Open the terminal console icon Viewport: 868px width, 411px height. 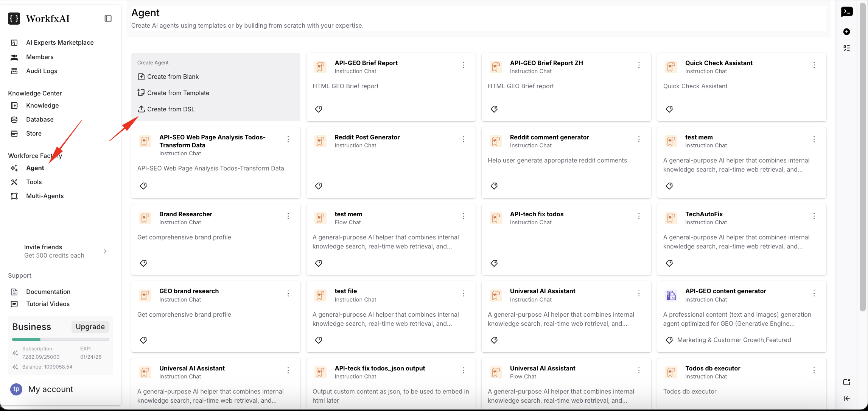(x=847, y=12)
